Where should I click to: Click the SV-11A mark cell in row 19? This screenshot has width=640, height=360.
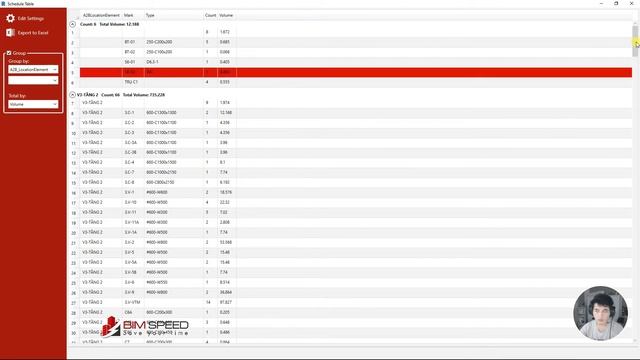[x=133, y=222]
